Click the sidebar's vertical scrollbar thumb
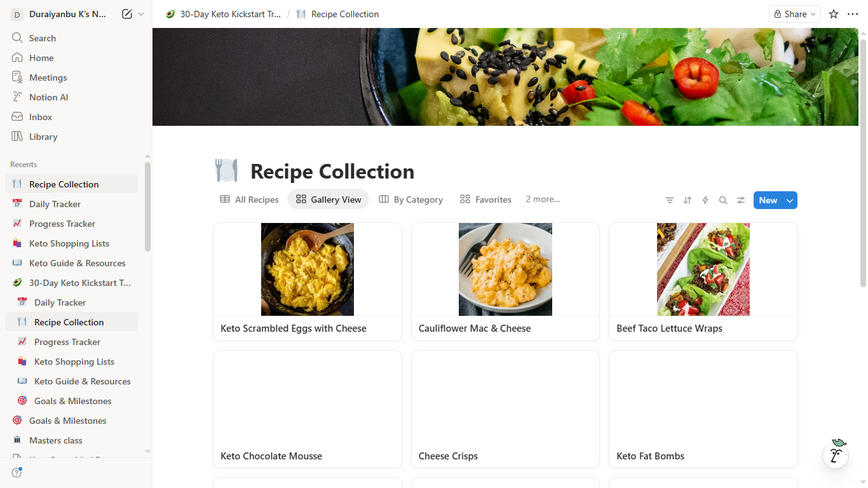The image size is (868, 488). 147,207
